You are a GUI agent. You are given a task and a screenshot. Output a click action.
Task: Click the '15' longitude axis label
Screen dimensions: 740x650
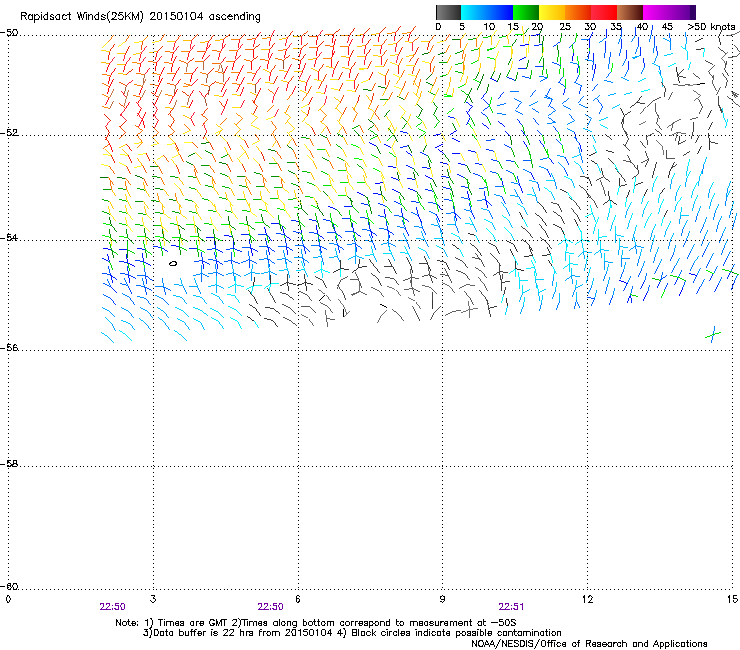point(732,599)
